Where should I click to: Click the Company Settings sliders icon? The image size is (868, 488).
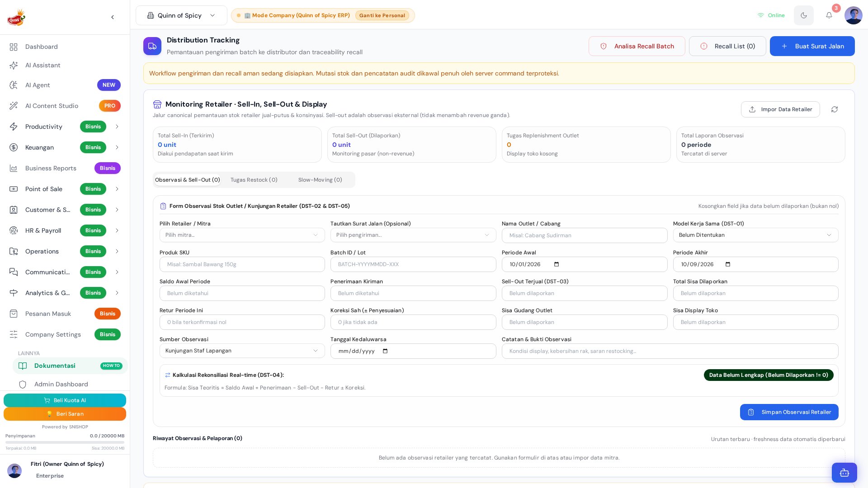14,334
